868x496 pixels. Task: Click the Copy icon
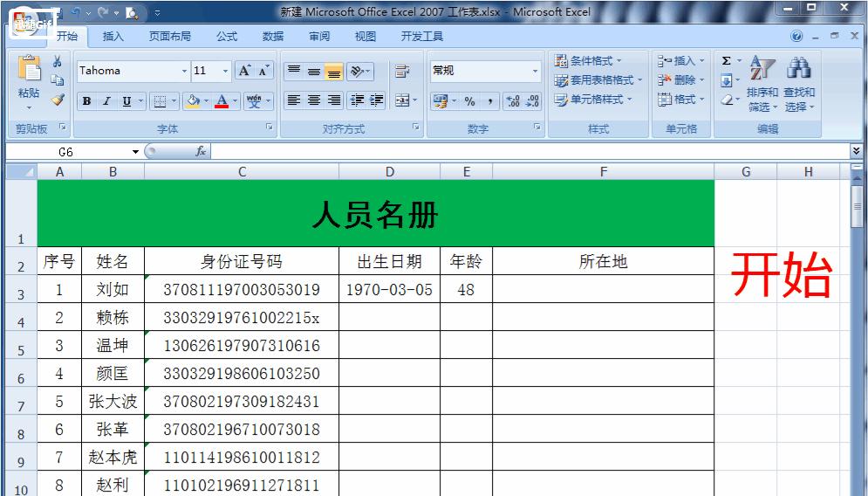[57, 80]
